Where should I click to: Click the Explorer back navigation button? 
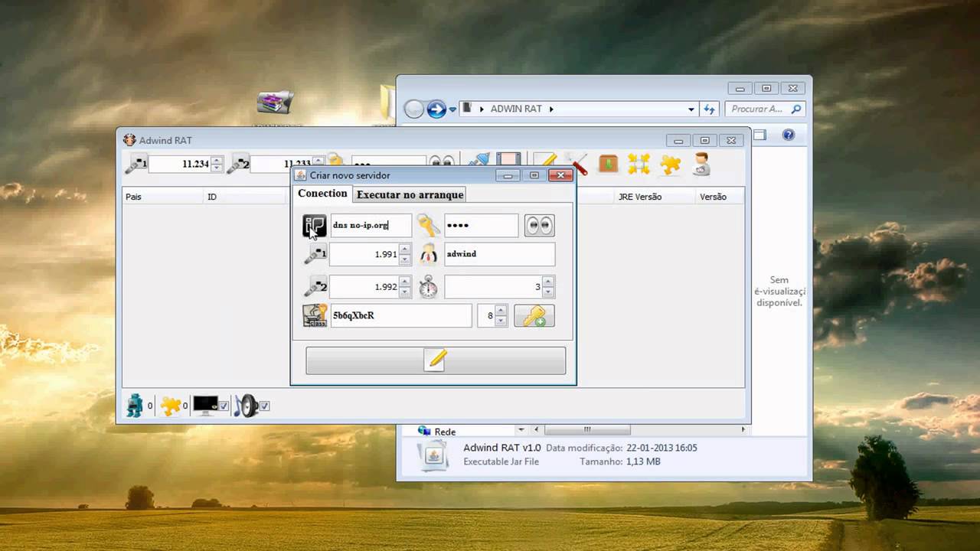(414, 109)
